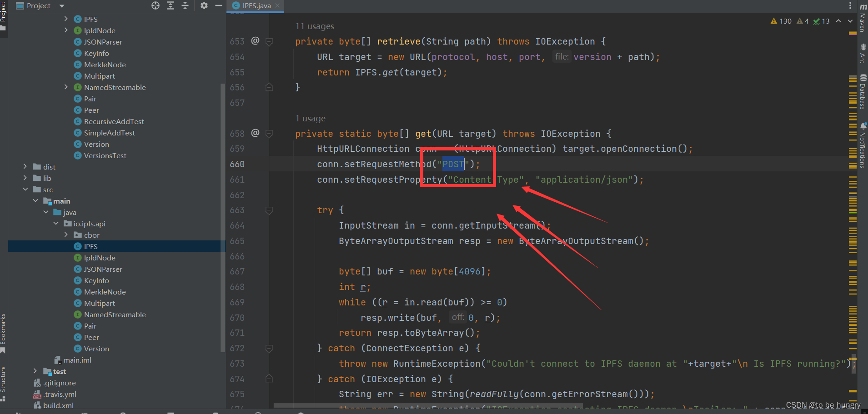Collapse the io.ipfs.api package
868x414 pixels.
(56, 224)
